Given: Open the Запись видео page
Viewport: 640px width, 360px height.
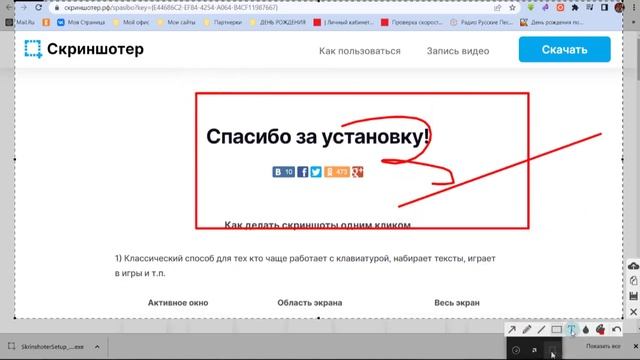Looking at the screenshot, I should (x=458, y=51).
